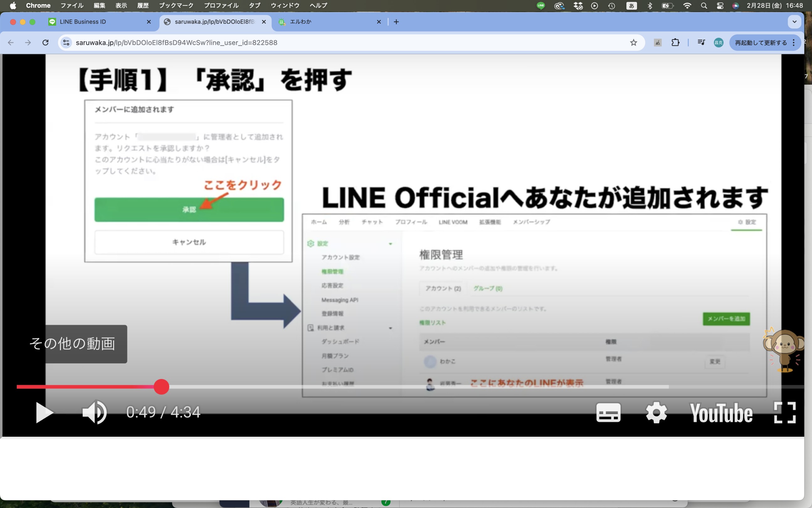This screenshot has width=812, height=508.
Task: Check battery status icon
Action: (667, 6)
